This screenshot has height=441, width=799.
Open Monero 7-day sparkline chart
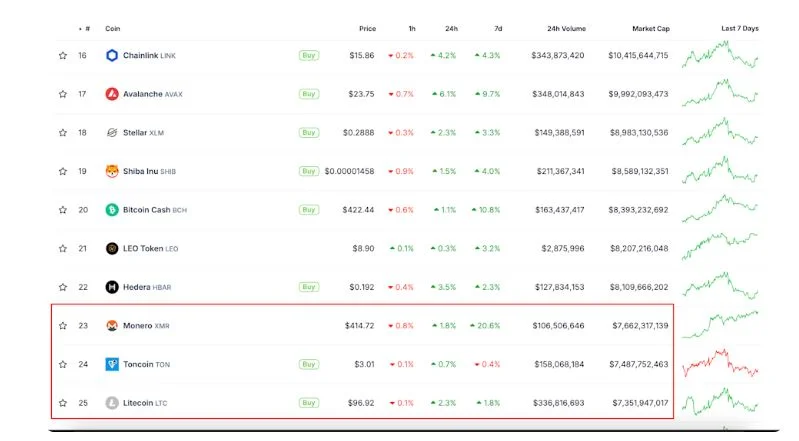click(720, 325)
